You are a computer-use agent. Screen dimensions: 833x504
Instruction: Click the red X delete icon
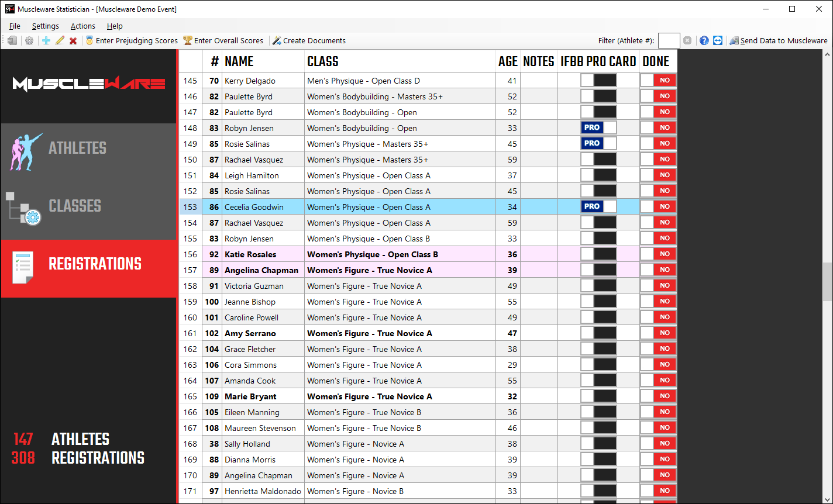point(73,40)
